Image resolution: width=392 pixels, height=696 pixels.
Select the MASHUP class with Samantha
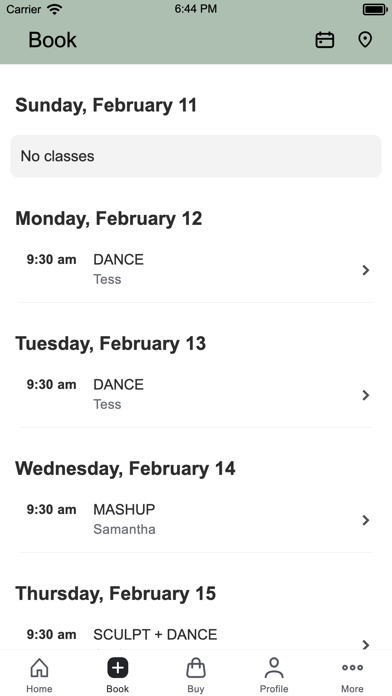[x=196, y=520]
